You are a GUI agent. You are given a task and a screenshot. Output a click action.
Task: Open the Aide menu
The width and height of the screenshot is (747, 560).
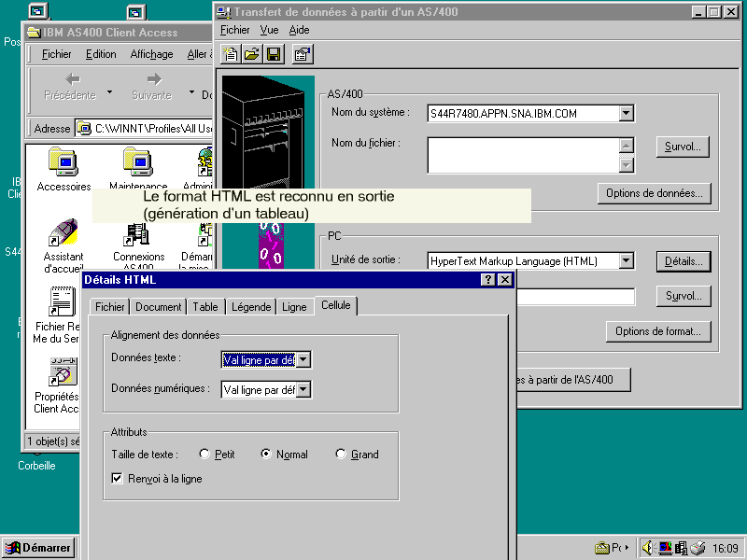(299, 30)
